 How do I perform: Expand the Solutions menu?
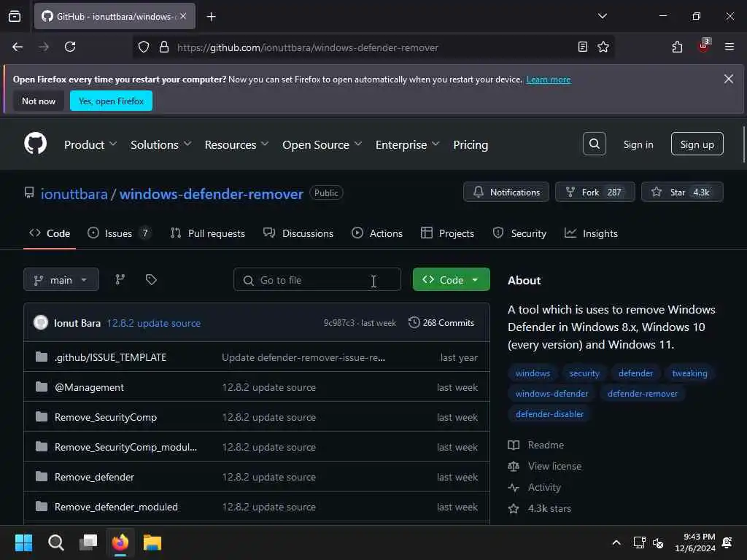pyautogui.click(x=160, y=144)
